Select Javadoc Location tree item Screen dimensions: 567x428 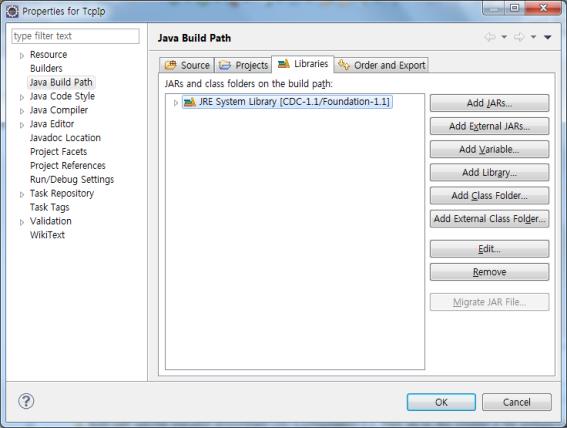pos(65,138)
